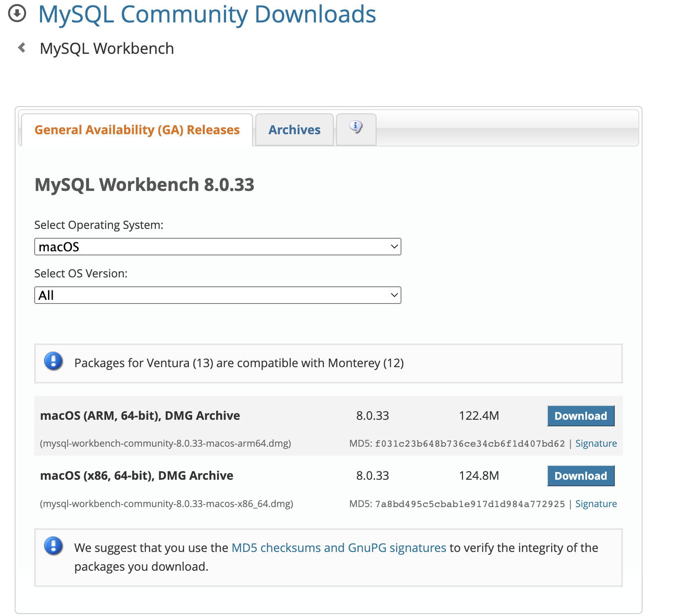Click the download circle icon beside page title
Screen dimensions: 678x616
click(17, 13)
